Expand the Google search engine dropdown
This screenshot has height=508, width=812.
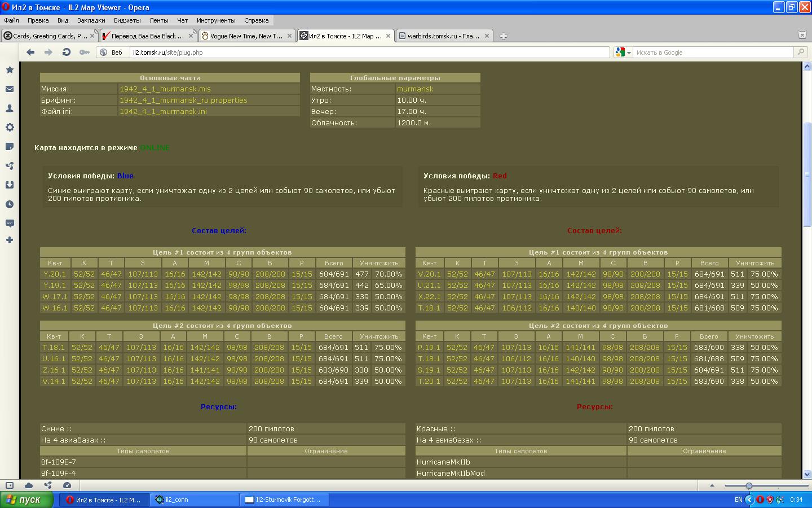(x=623, y=52)
